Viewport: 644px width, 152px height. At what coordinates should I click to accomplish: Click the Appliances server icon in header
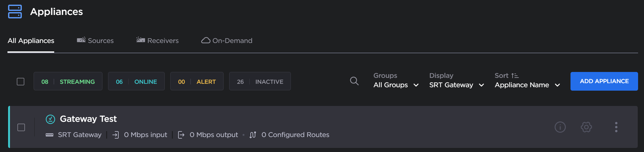[15, 12]
